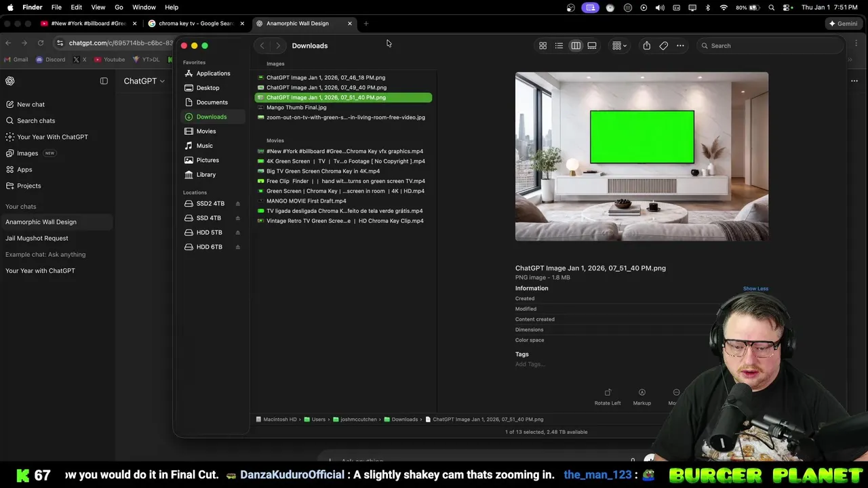The width and height of the screenshot is (868, 488).
Task: Open the Go menu
Action: (x=119, y=7)
